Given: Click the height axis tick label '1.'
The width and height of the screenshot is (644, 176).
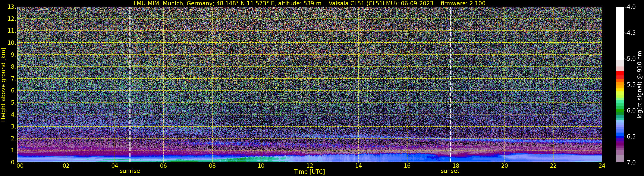Looking at the screenshot, I should click(13, 151).
